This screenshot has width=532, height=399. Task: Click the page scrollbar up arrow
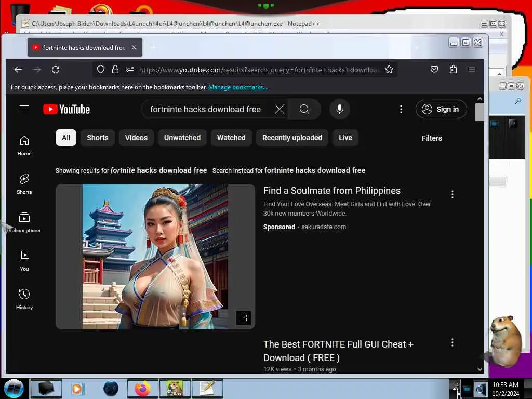click(x=480, y=99)
